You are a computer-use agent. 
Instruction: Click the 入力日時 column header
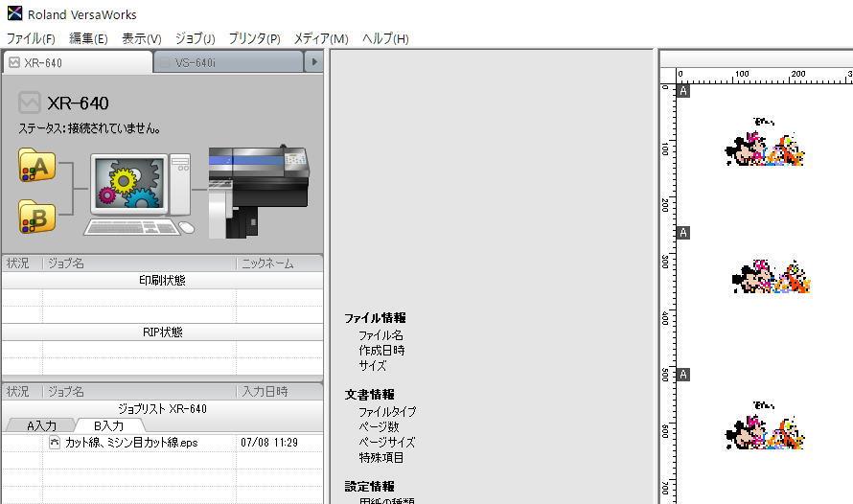pos(280,392)
